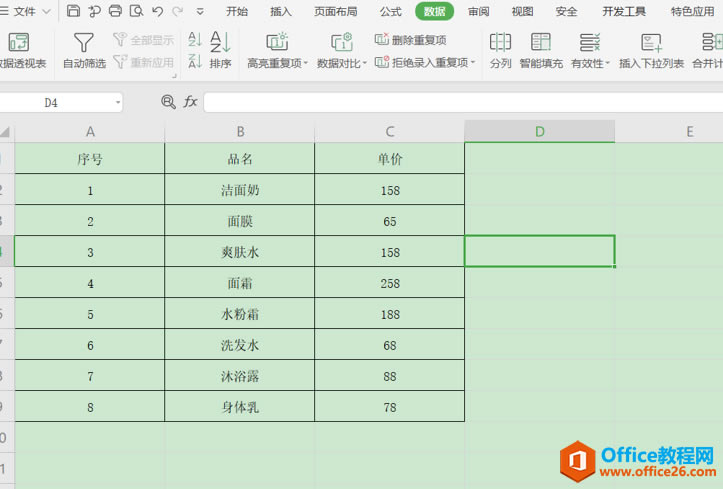Expand the 数据对比 dropdown arrow
723x489 pixels.
pos(365,63)
